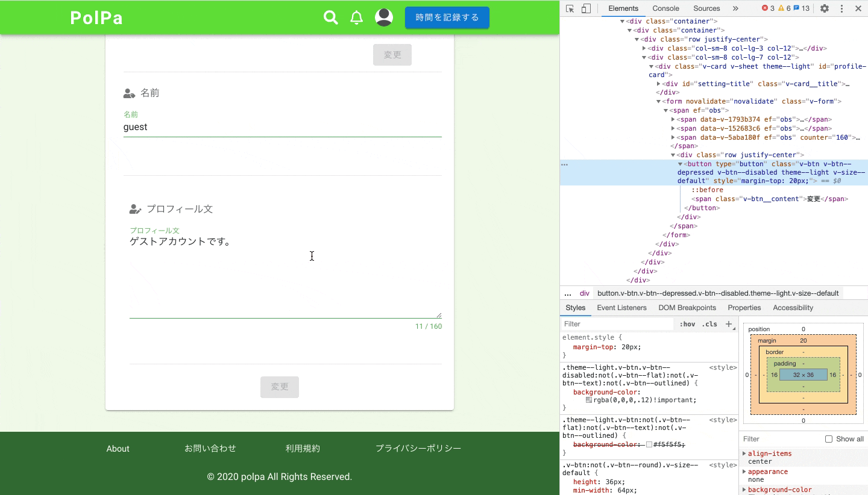Click the 時間を記録する button
This screenshot has width=868, height=495.
pyautogui.click(x=447, y=17)
